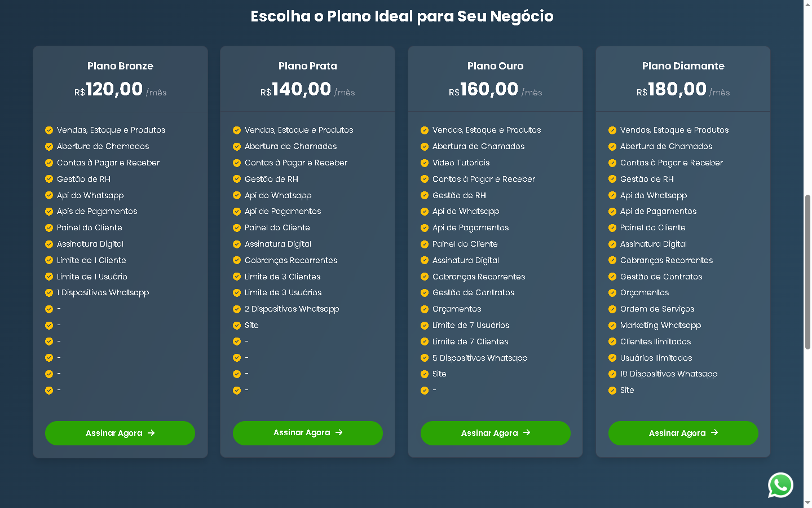This screenshot has height=508, width=812.
Task: Click check icon beside "Usuários Ilimitados"
Action: pos(612,358)
